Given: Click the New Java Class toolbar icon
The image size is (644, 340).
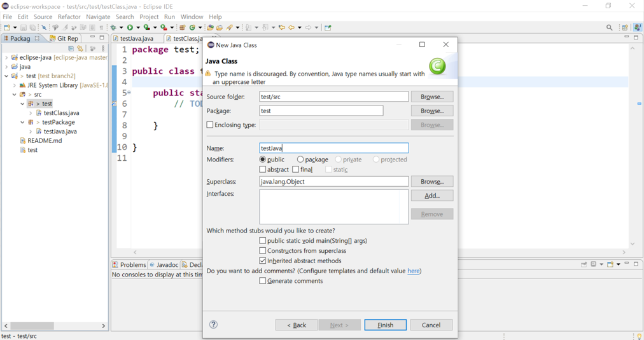Looking at the screenshot, I should click(x=192, y=27).
